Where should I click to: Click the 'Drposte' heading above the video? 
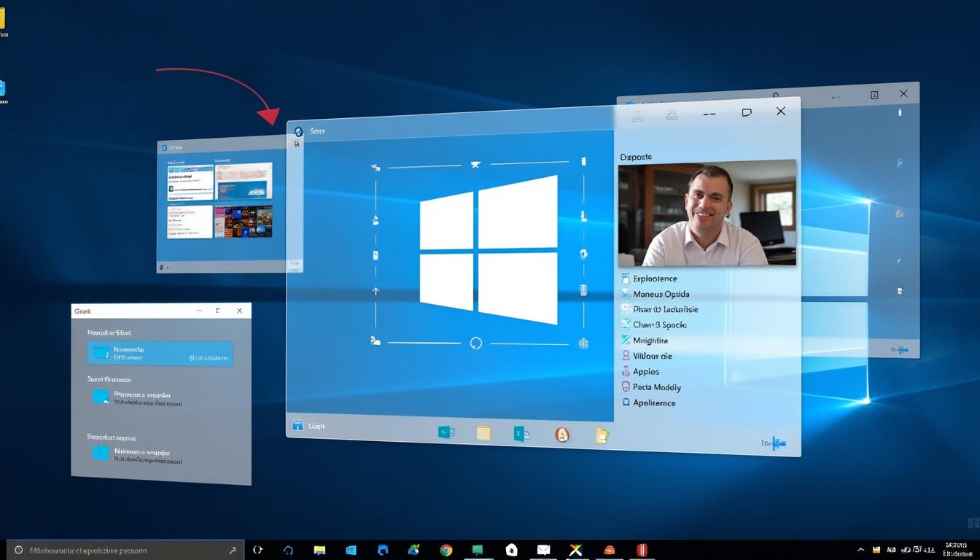tap(636, 157)
